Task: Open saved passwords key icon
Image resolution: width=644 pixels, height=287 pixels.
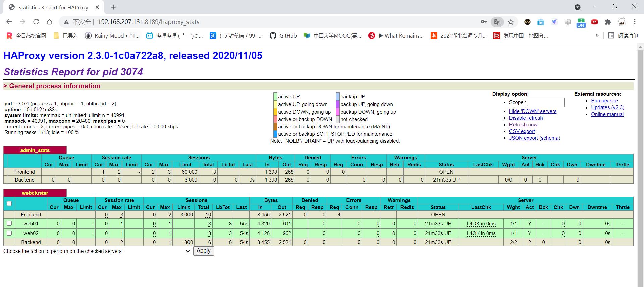Action: [x=484, y=22]
